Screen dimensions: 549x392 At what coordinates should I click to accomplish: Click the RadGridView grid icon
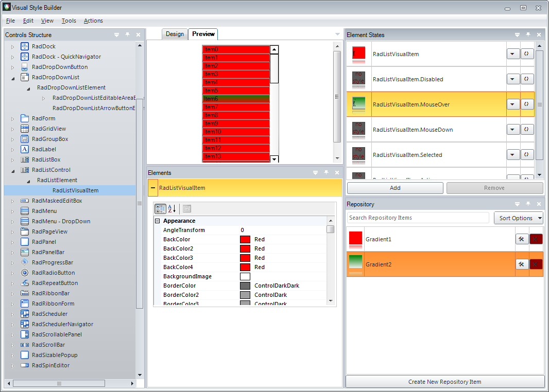click(x=25, y=129)
